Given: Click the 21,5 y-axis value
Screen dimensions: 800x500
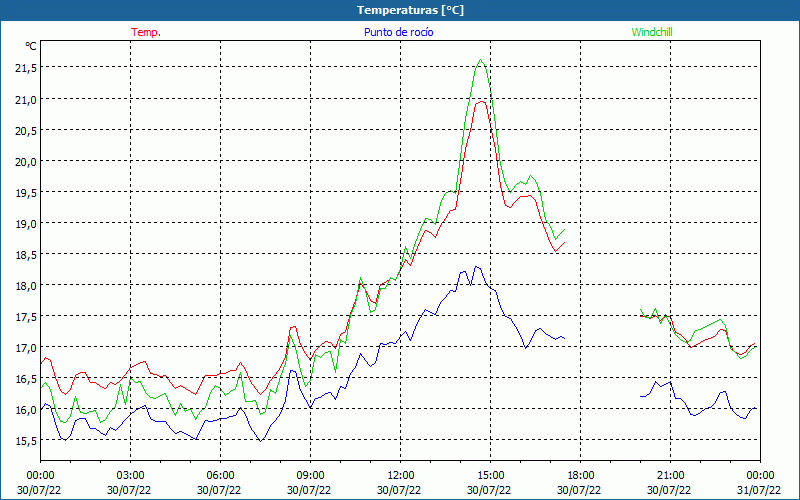Looking at the screenshot, I should coord(25,68).
